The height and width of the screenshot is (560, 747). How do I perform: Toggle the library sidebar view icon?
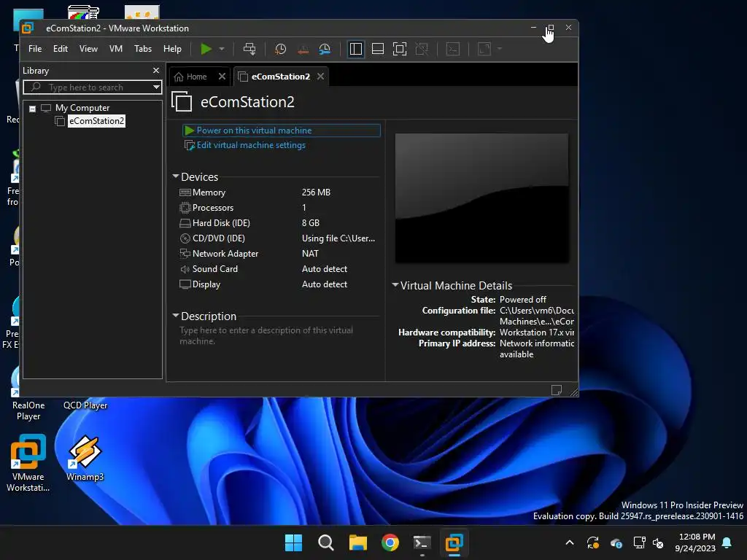click(x=356, y=49)
